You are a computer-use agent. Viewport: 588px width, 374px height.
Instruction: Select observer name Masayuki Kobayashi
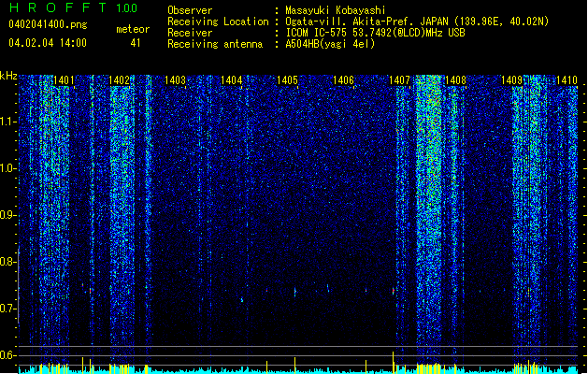point(336,10)
